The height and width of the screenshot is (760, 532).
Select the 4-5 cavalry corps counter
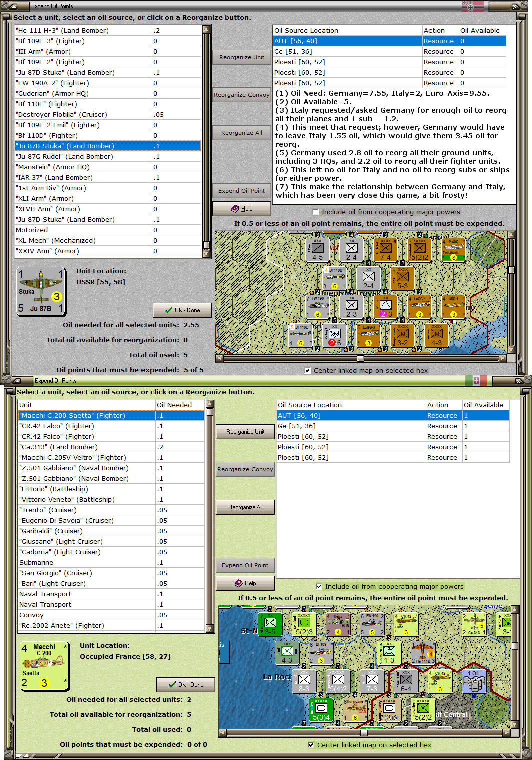318,249
